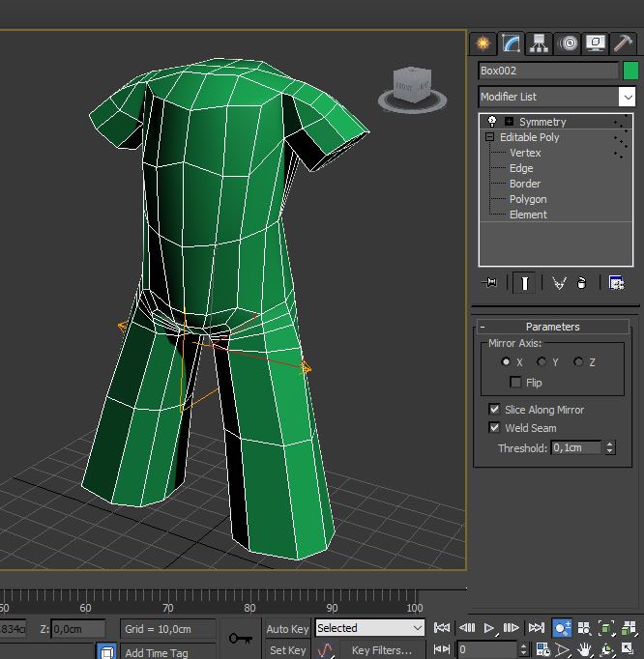Remove modifier using the trash icon
644x659 pixels.
click(x=581, y=283)
